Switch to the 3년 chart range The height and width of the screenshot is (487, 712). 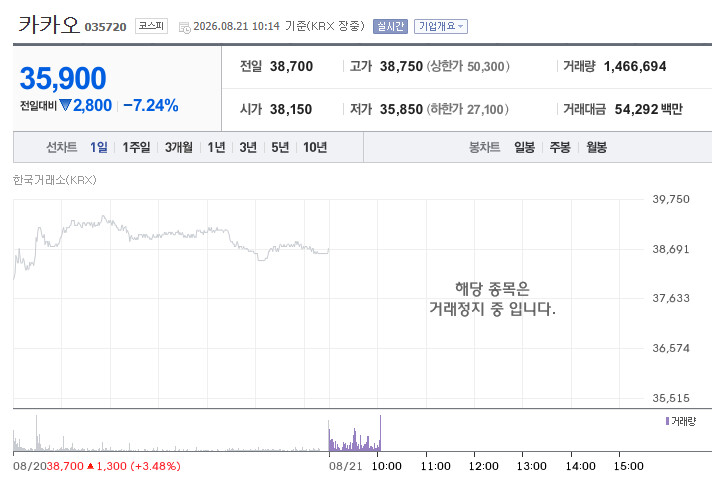pos(248,147)
